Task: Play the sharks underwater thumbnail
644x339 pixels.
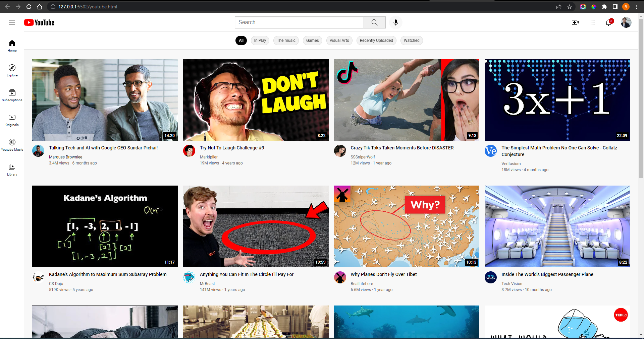Action: (407, 322)
